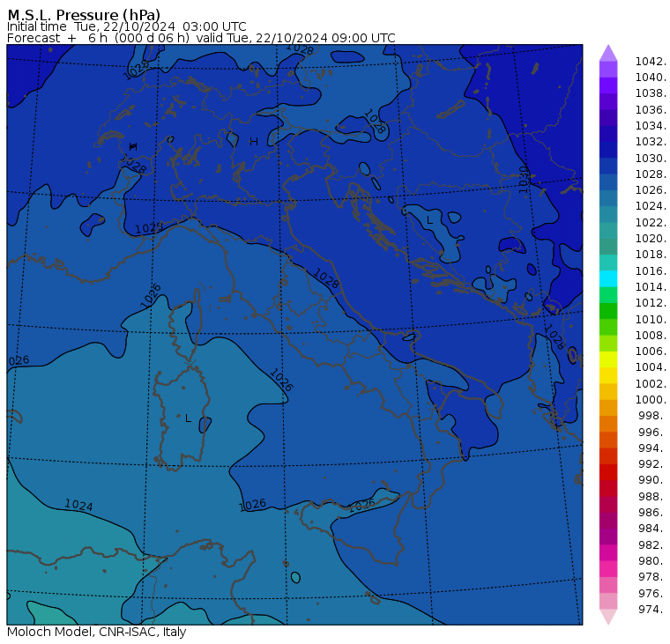The image size is (670, 644).
Task: Click the 'Forecast + 6 h' validity line
Action: (201, 38)
